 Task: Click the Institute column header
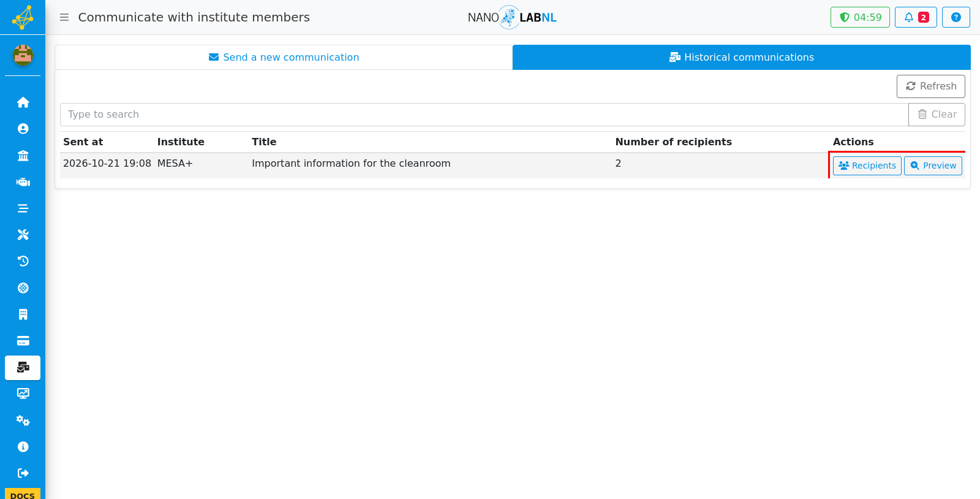[x=181, y=142]
